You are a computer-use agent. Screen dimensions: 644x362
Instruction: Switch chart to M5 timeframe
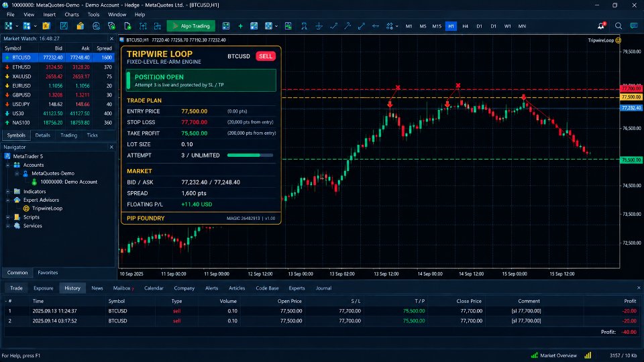tap(423, 26)
